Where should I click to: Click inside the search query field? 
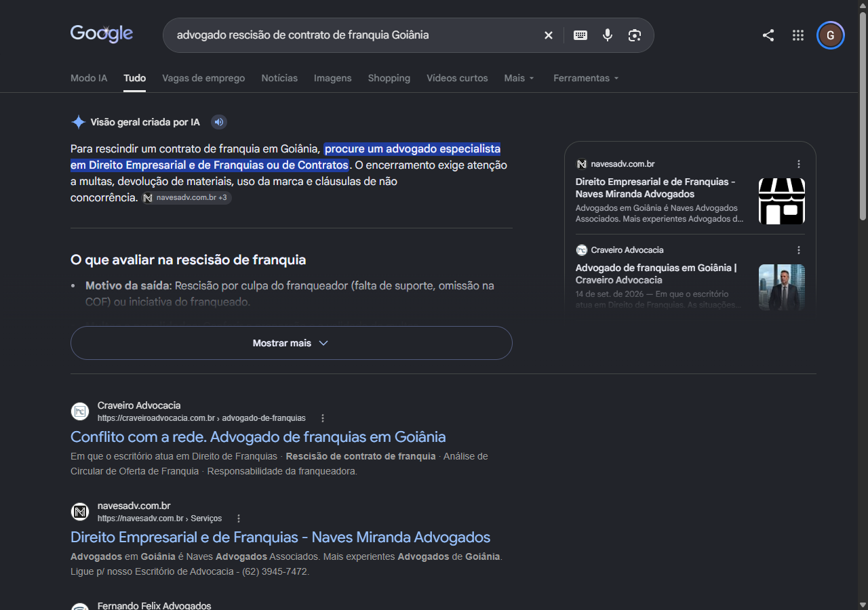click(x=353, y=35)
